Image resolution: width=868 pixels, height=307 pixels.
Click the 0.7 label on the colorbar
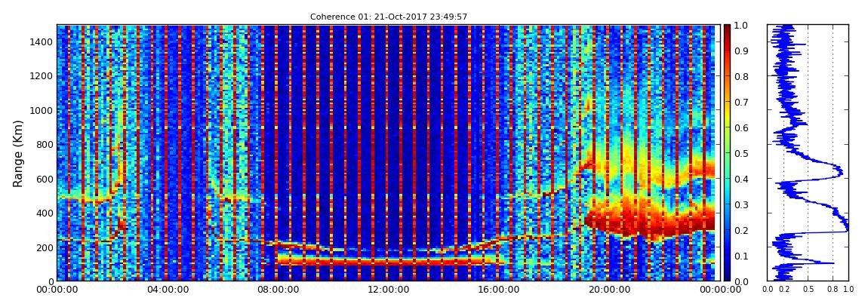pos(742,103)
